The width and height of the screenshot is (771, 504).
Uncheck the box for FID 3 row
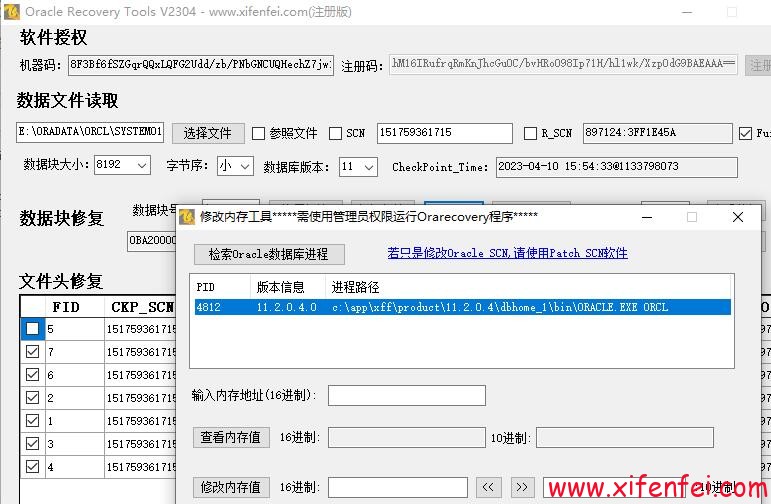pyautogui.click(x=32, y=444)
